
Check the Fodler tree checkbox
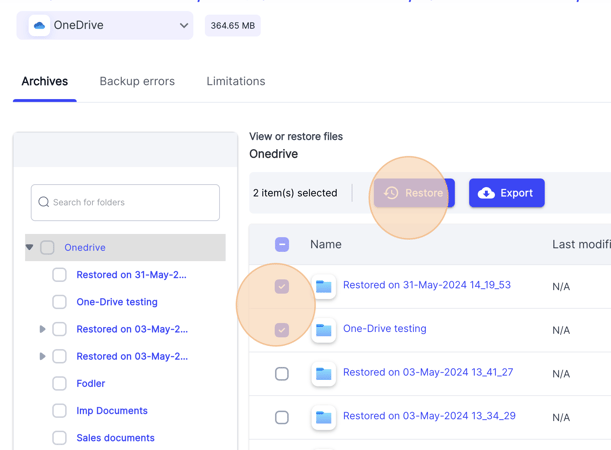59,383
